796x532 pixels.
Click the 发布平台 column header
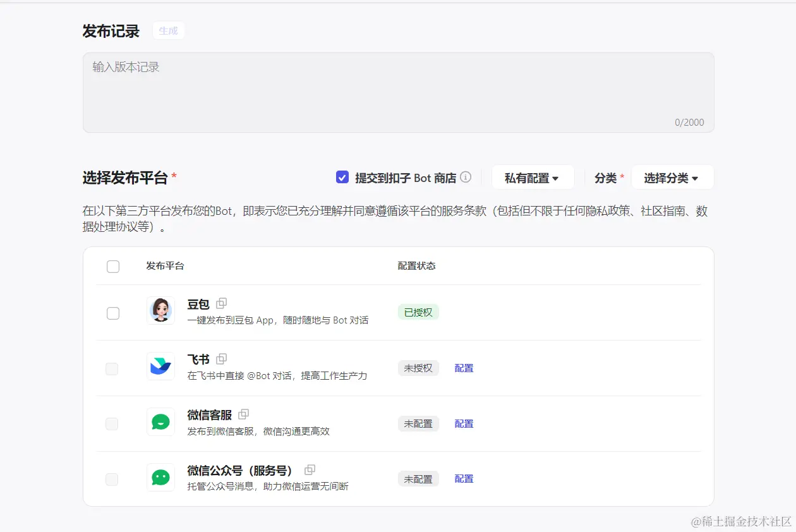click(165, 265)
